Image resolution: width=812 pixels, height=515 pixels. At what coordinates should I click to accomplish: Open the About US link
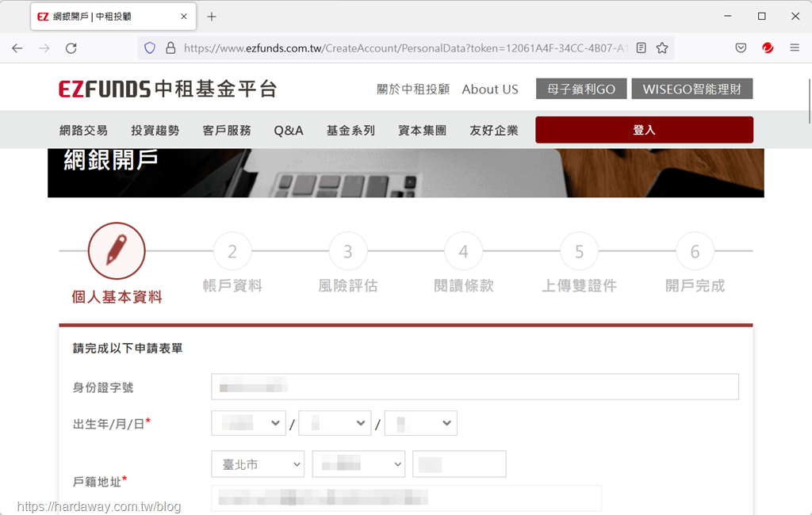490,89
